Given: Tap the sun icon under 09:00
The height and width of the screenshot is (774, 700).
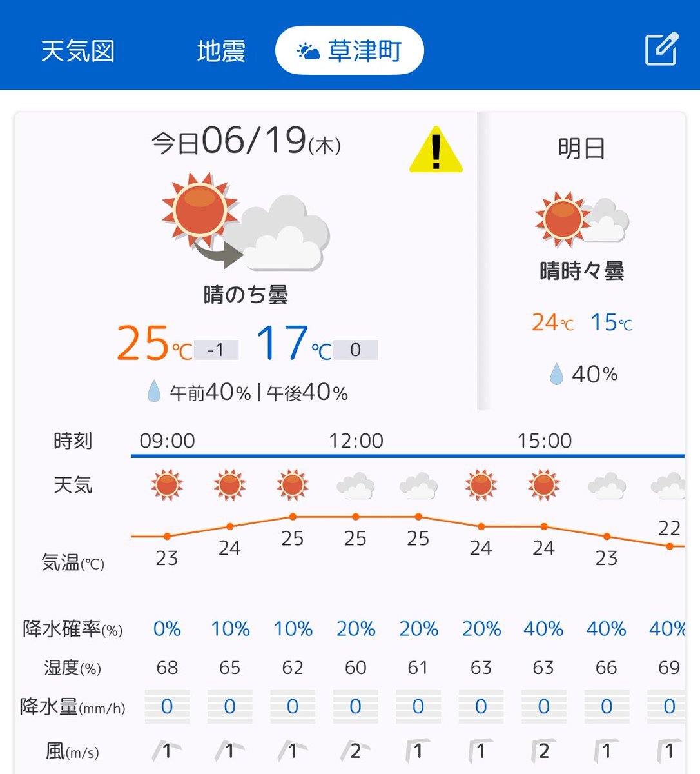Looking at the screenshot, I should [167, 484].
